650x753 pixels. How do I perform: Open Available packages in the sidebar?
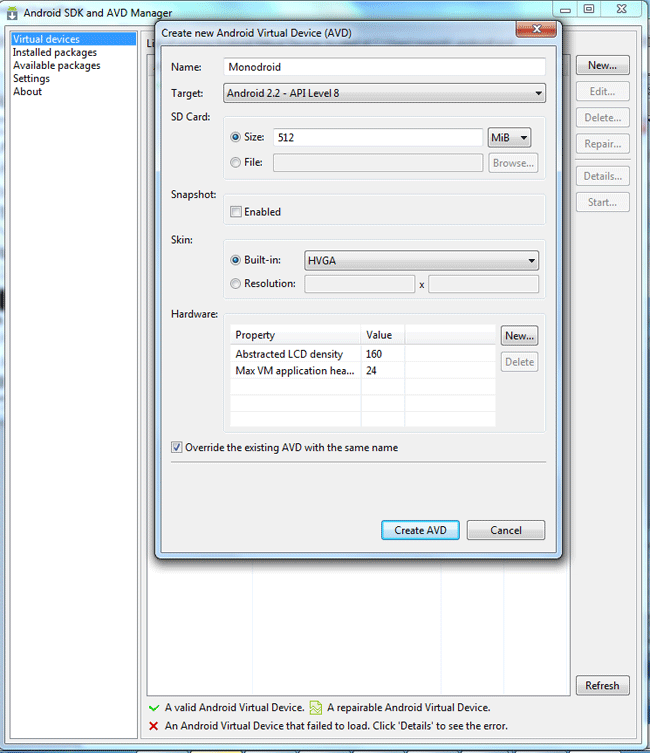point(57,65)
